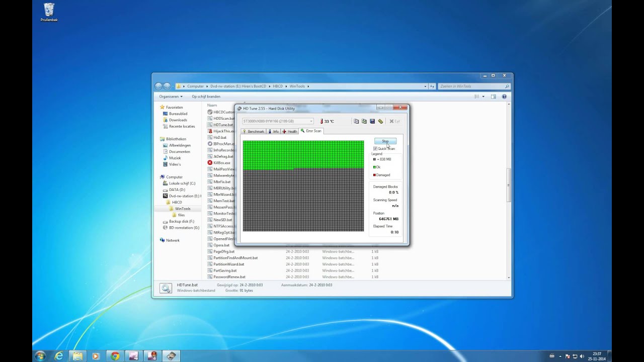Select the WinTools folder in tree

coord(180,209)
